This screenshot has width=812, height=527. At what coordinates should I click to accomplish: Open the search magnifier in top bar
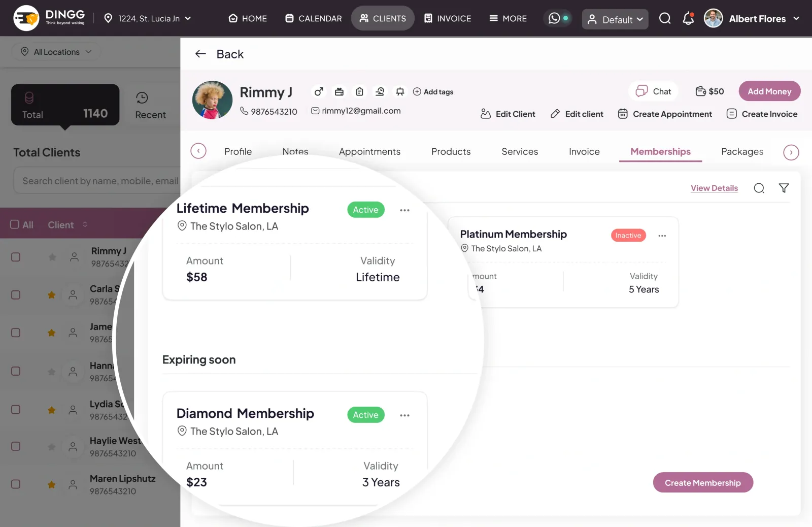tap(665, 19)
